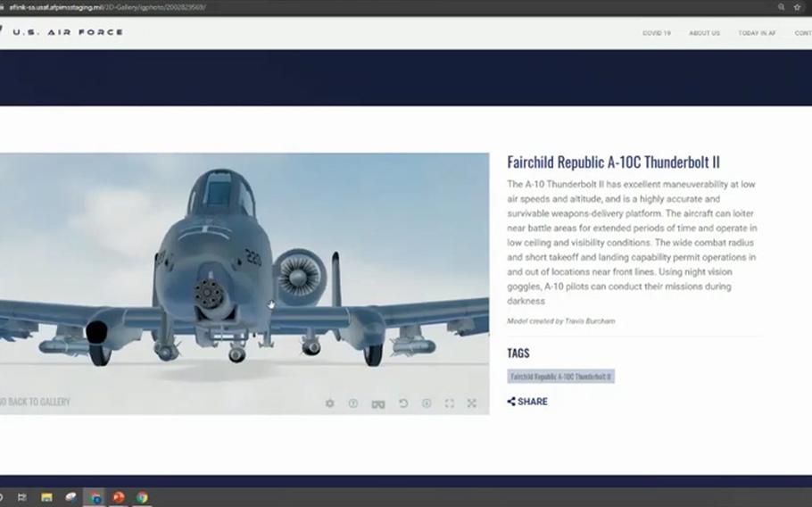
Task: Enable VR goggles mode in the viewer
Action: click(378, 403)
